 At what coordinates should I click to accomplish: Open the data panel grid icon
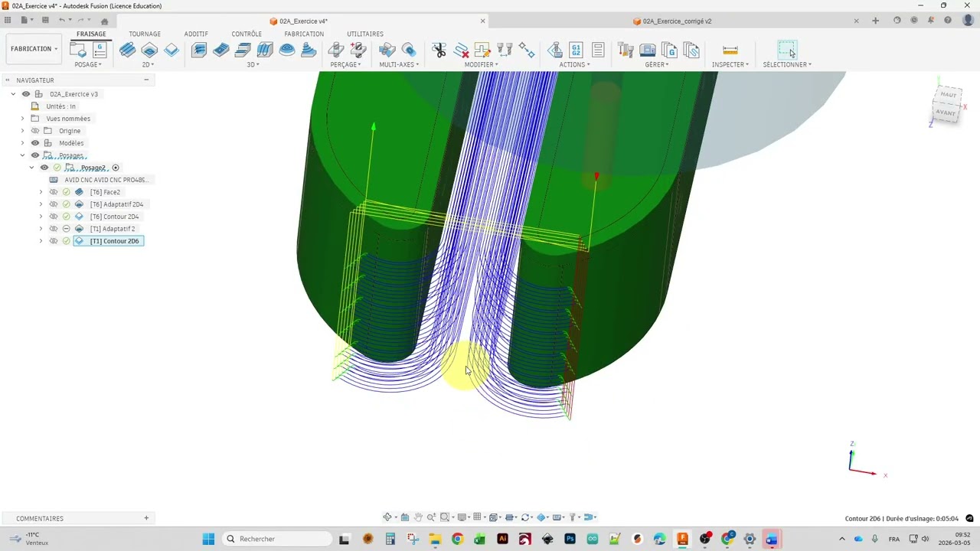[7, 20]
